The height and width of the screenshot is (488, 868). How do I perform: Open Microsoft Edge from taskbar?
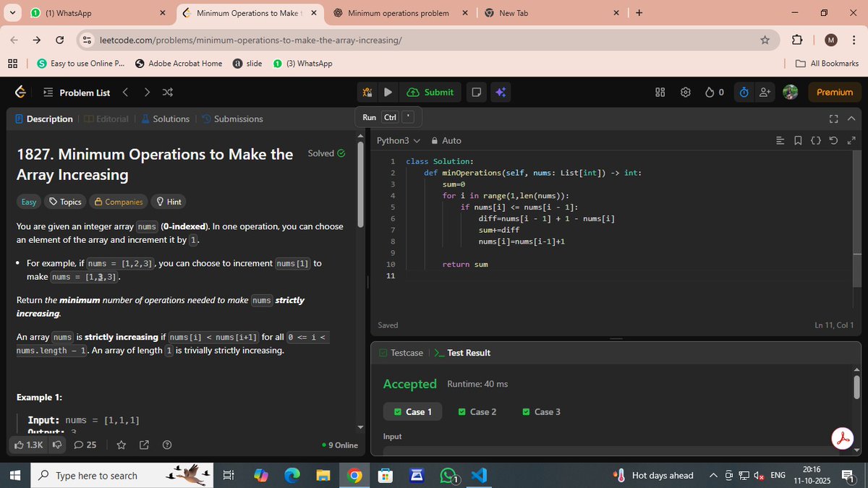tap(292, 475)
